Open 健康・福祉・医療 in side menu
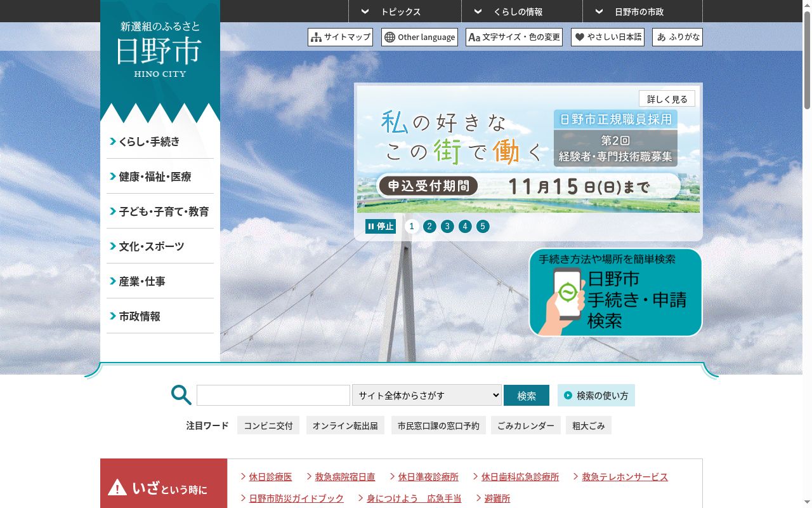The image size is (812, 508). (160, 177)
